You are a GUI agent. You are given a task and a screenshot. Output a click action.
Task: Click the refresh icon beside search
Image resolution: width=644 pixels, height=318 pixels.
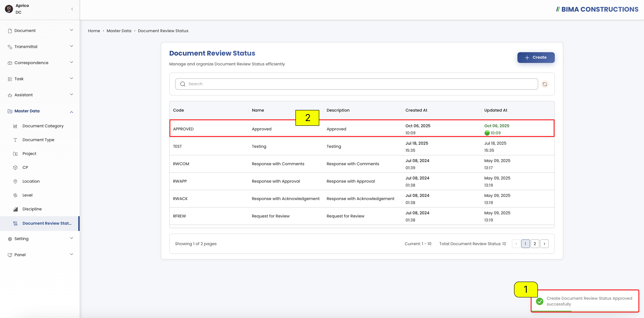(545, 84)
